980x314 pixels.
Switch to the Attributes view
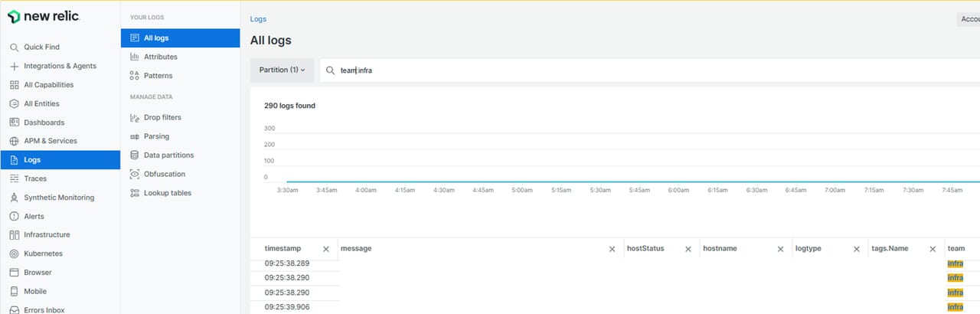coord(160,57)
